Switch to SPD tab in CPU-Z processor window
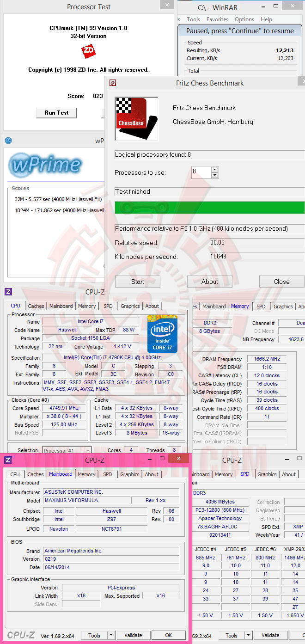 click(108, 306)
